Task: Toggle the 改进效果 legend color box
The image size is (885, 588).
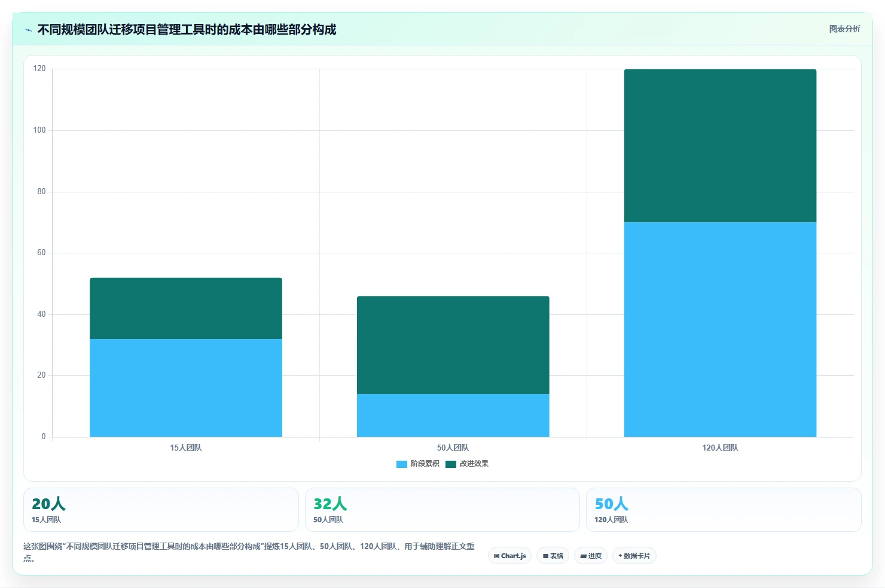Action: point(451,464)
